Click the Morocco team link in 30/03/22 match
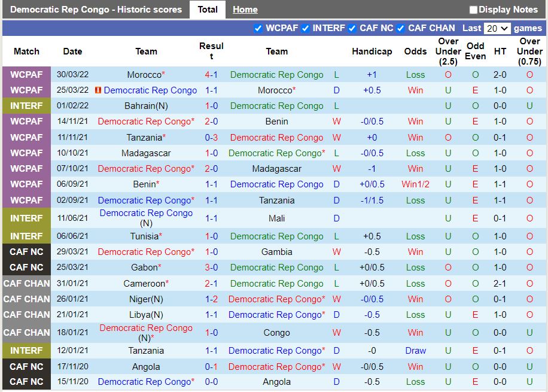This screenshot has width=548, height=392. [x=144, y=75]
